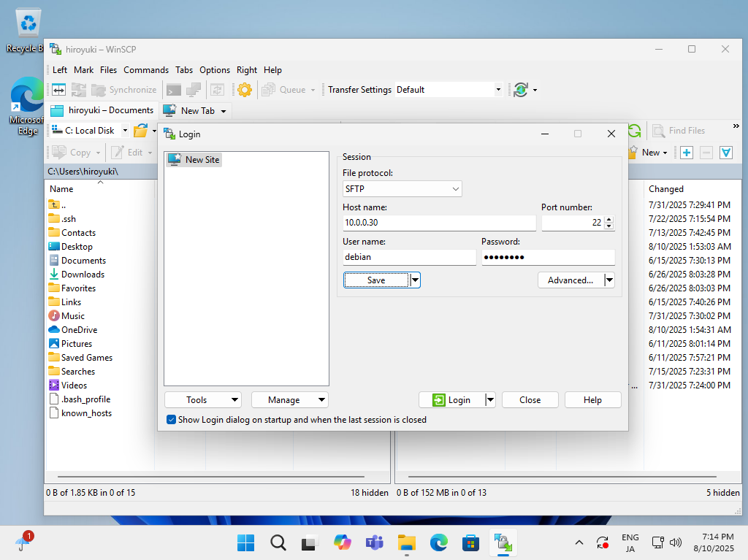Click the open folder icon beside Local Disk
Image resolution: width=748 pixels, height=560 pixels.
point(140,131)
